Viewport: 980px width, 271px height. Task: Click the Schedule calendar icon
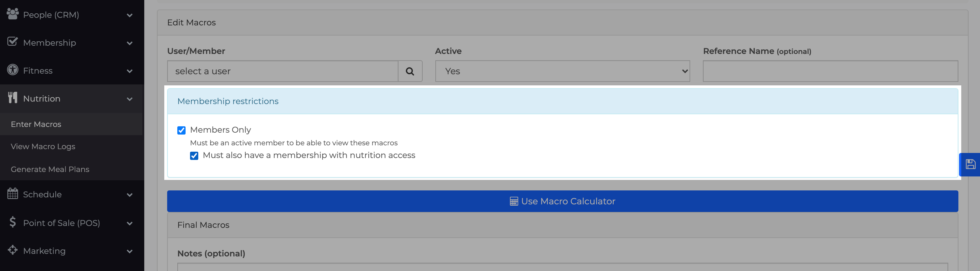click(13, 194)
